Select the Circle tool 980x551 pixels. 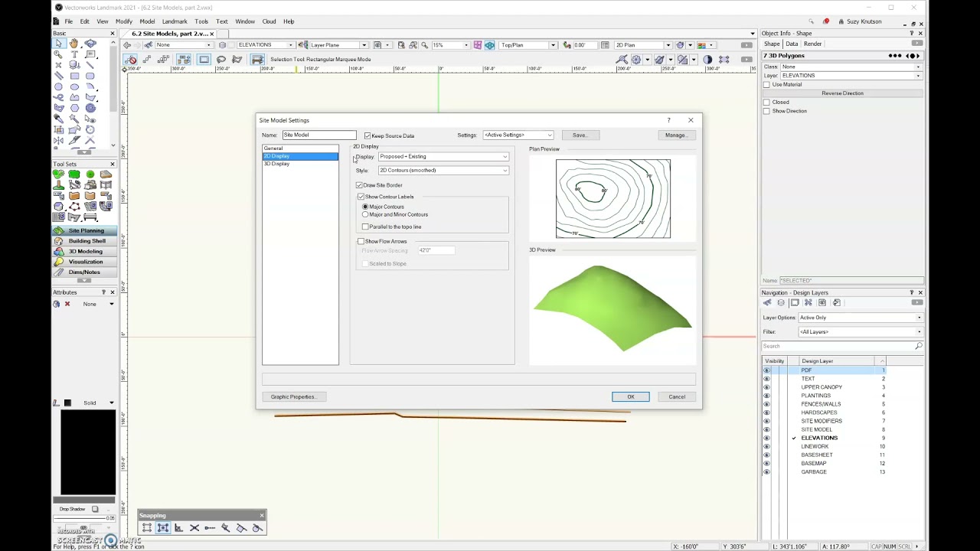(58, 86)
